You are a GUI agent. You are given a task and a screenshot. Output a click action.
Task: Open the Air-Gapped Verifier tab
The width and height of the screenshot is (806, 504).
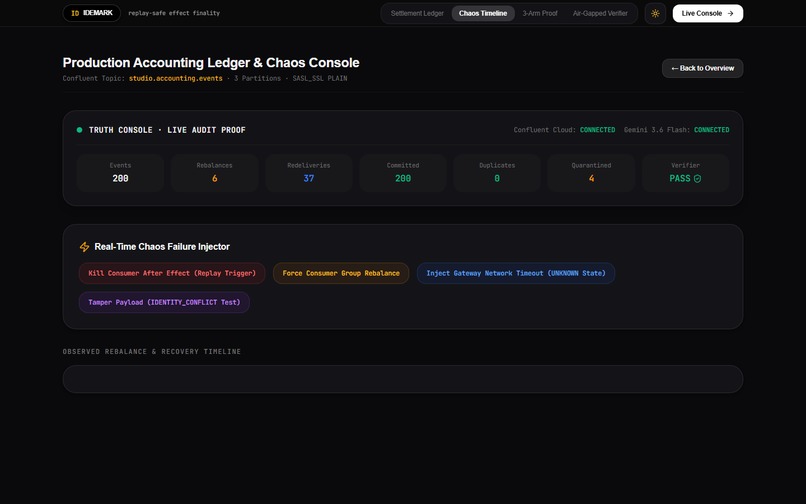(600, 13)
